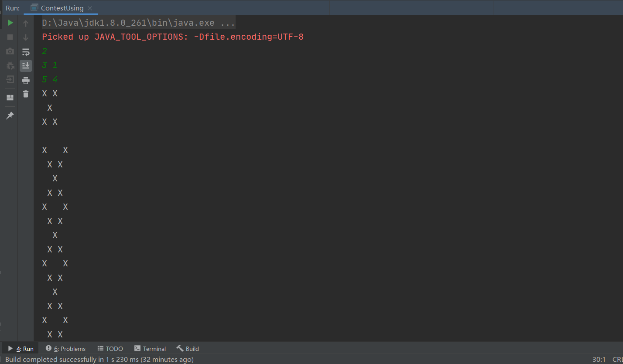
Task: Toggle Scroll to End of console
Action: [x=26, y=66]
